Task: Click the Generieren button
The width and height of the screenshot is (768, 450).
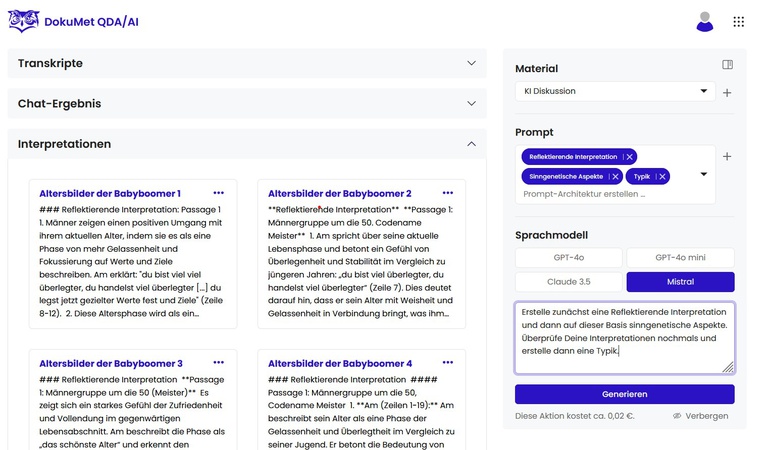Action: [624, 394]
